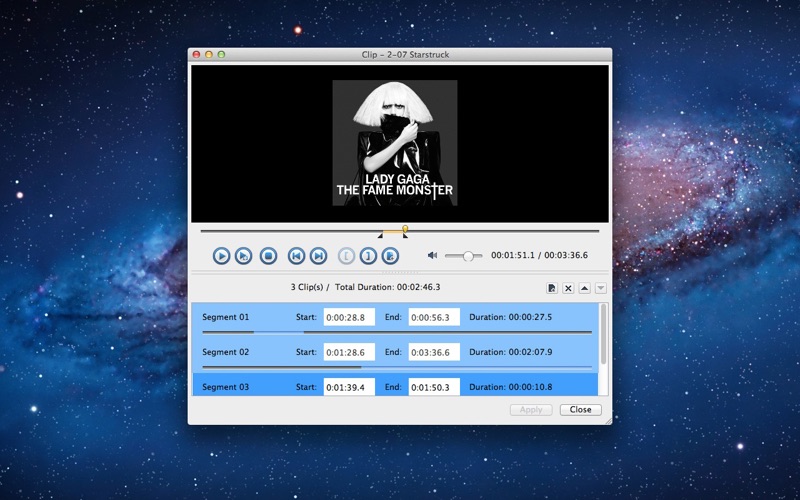Click Segment 02 range bar
Image resolution: width=800 pixels, height=500 pixels.
tap(397, 367)
